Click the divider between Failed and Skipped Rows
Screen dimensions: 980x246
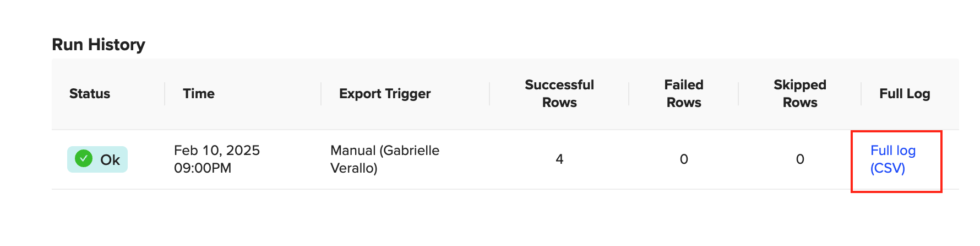click(x=738, y=94)
